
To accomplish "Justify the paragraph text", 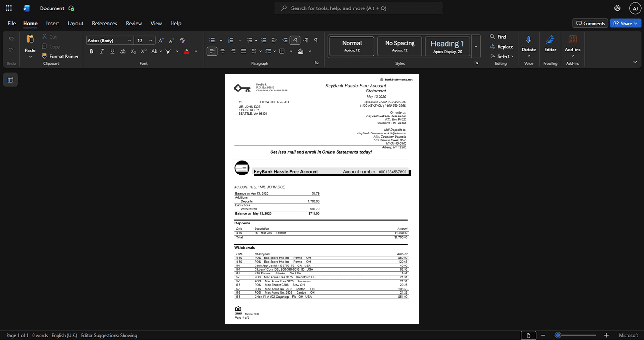I will (x=243, y=51).
